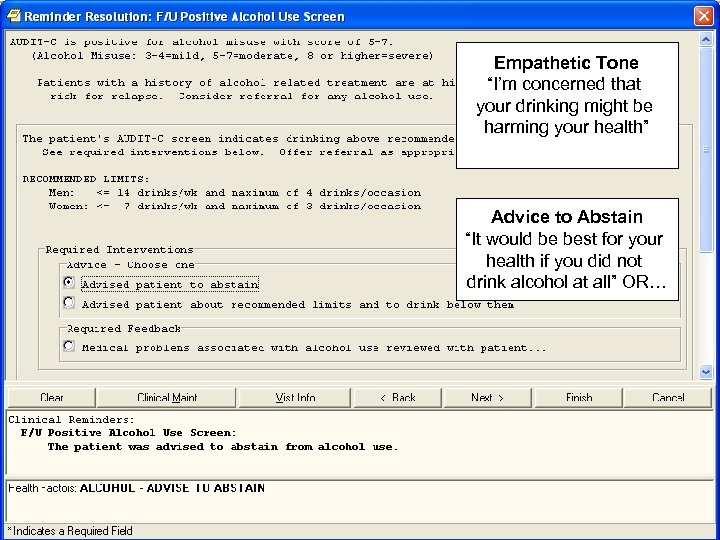Go to Next reminder
Image resolution: width=720 pixels, height=540 pixels.
(487, 398)
